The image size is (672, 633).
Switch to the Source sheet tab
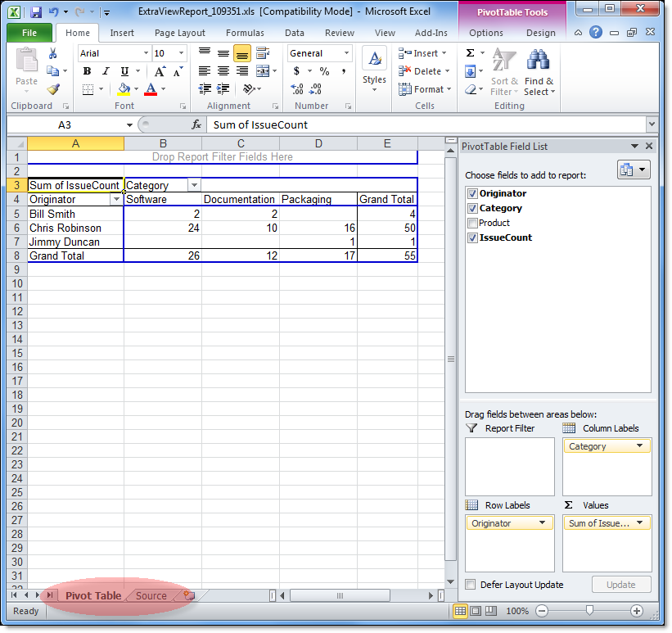tap(151, 595)
